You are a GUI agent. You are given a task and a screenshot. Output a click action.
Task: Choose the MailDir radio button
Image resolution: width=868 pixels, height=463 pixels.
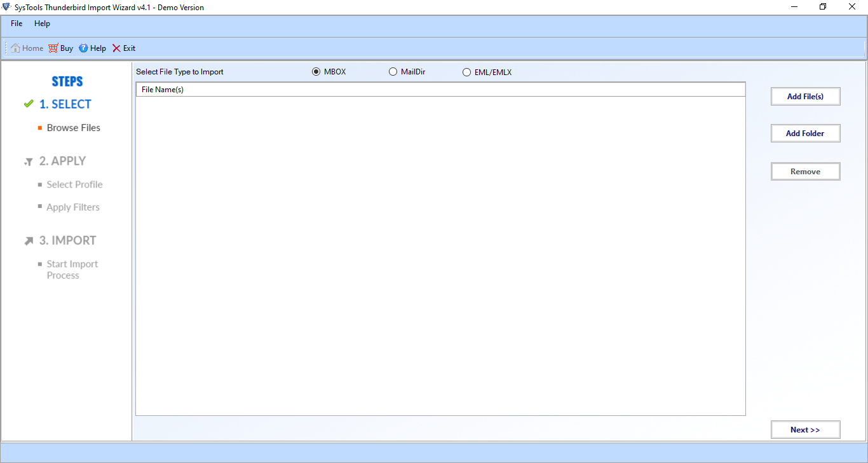[393, 72]
